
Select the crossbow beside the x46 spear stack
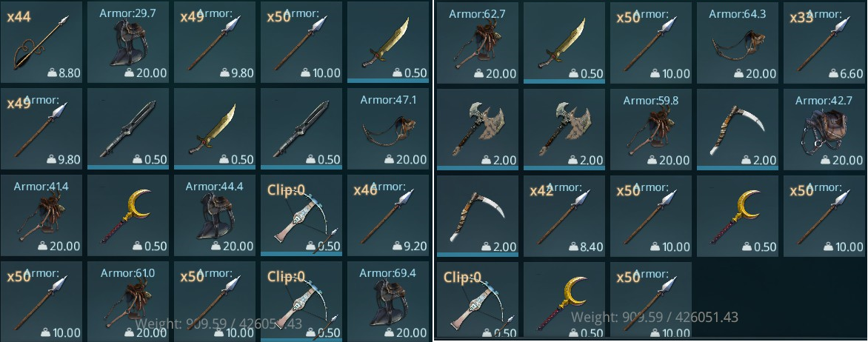(301, 215)
